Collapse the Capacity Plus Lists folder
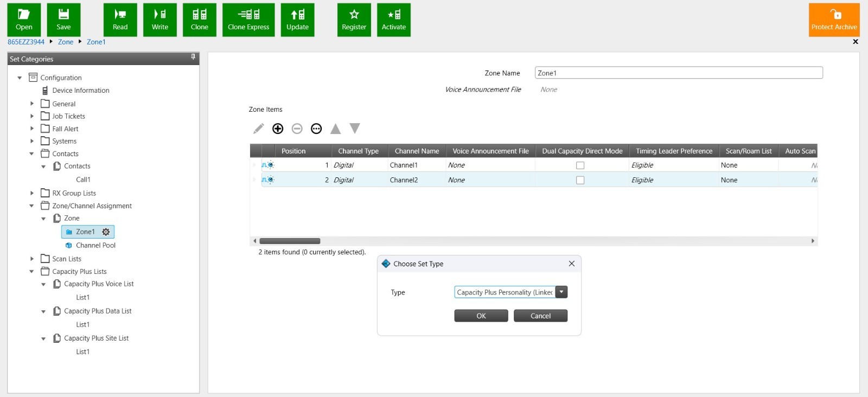 (x=31, y=272)
